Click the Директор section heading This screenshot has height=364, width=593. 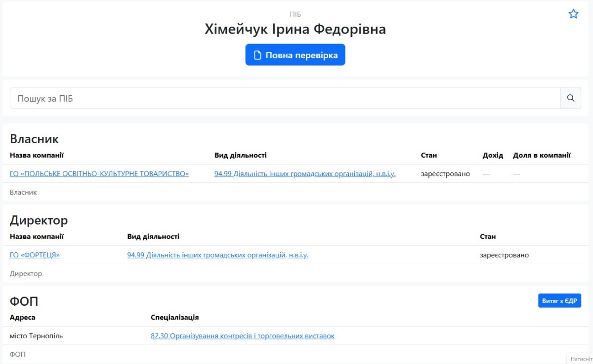click(39, 220)
